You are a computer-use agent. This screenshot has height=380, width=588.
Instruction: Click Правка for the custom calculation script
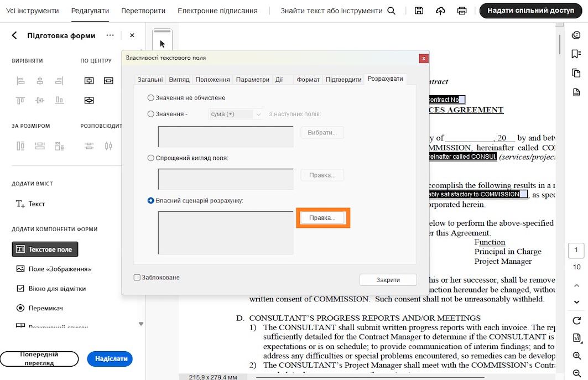tap(322, 217)
